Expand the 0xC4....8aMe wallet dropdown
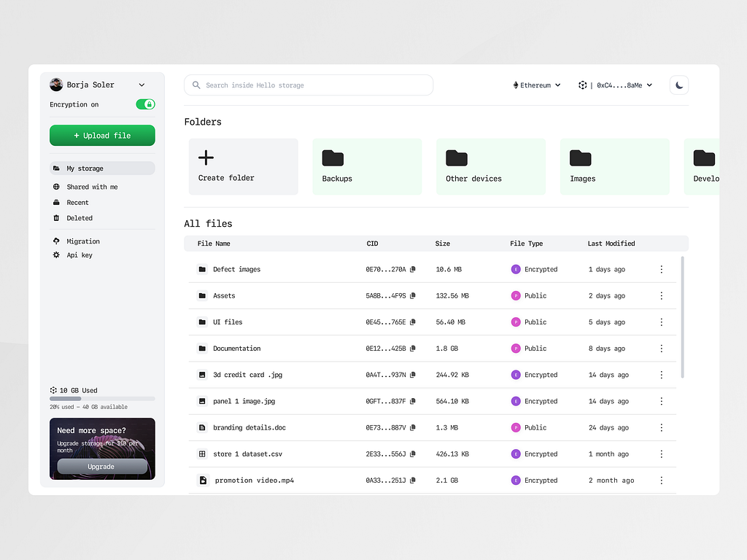This screenshot has height=560, width=747. (x=648, y=85)
